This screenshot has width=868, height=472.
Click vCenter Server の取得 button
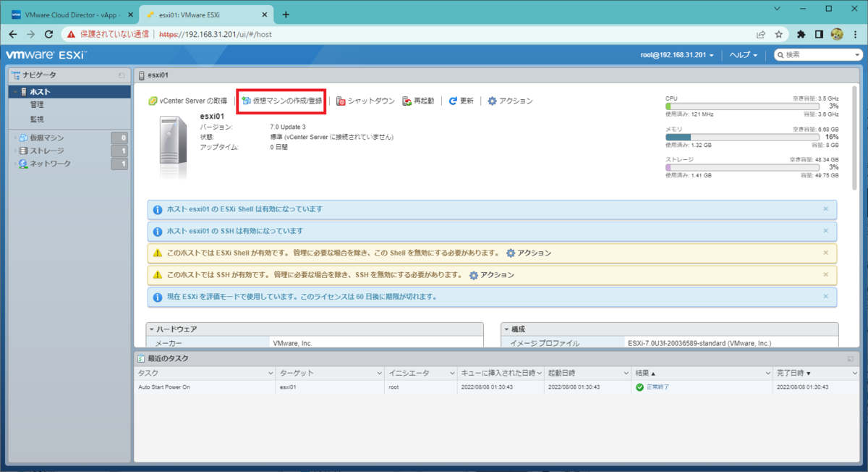pyautogui.click(x=187, y=101)
